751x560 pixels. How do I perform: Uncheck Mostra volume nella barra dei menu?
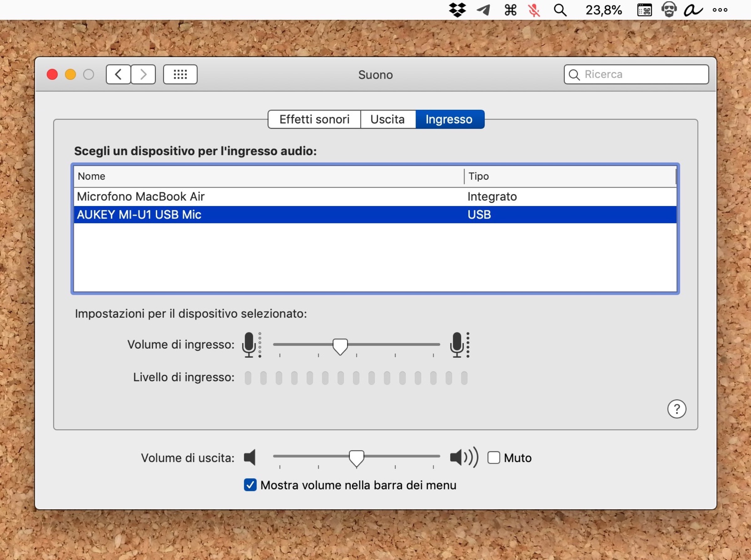[250, 485]
